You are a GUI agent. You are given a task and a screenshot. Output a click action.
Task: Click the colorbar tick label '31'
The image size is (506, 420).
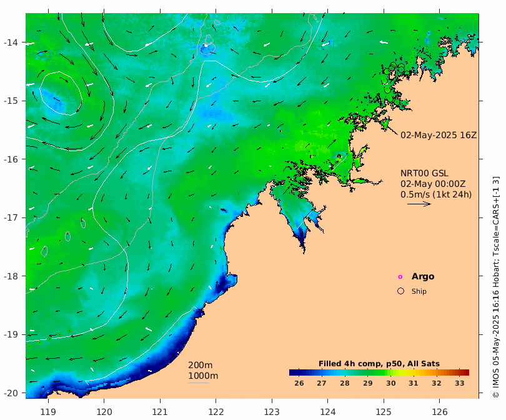coord(414,383)
